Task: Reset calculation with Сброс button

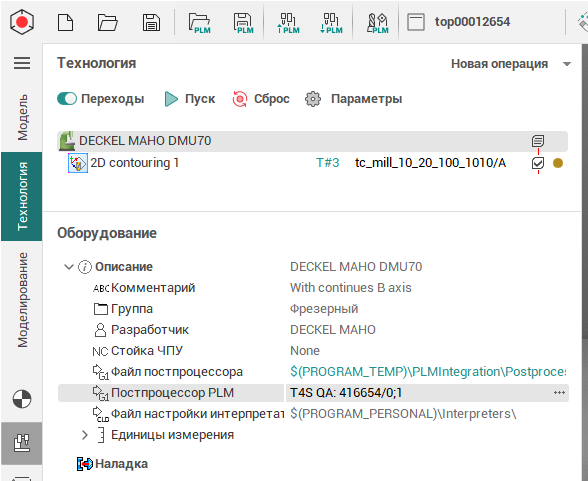Action: pyautogui.click(x=261, y=99)
